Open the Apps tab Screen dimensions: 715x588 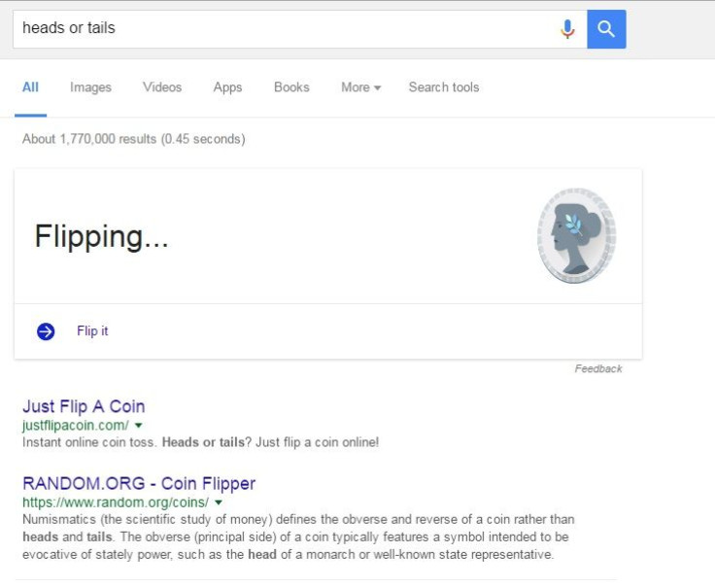coord(227,87)
